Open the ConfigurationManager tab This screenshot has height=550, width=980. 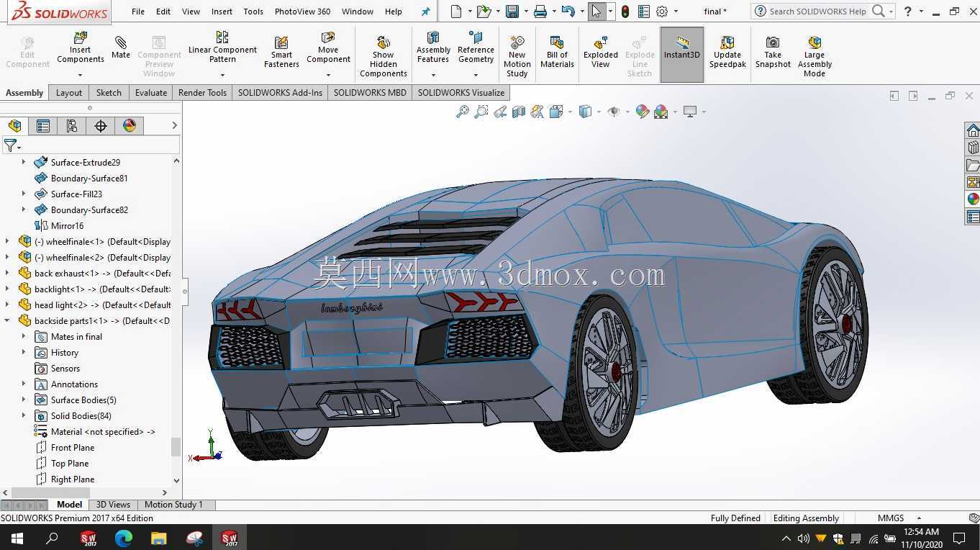point(72,126)
